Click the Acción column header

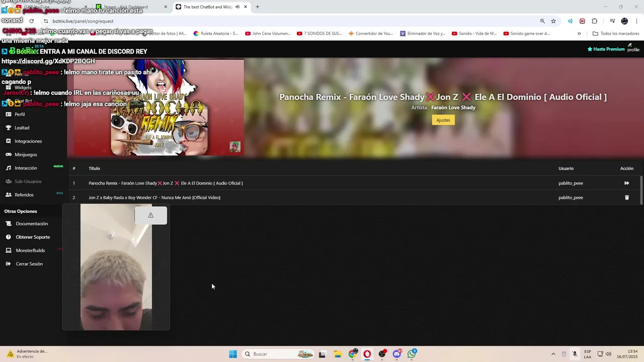[627, 168]
